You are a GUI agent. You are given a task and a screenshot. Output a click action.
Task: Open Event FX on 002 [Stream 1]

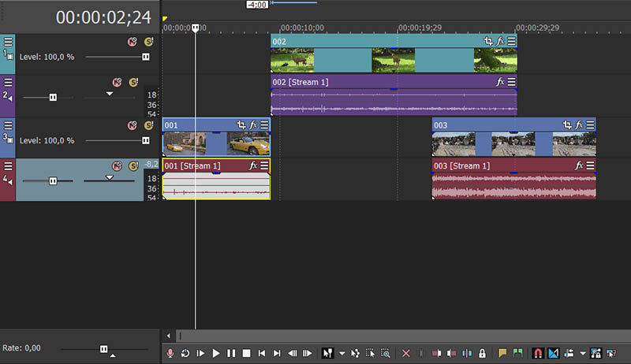click(500, 82)
